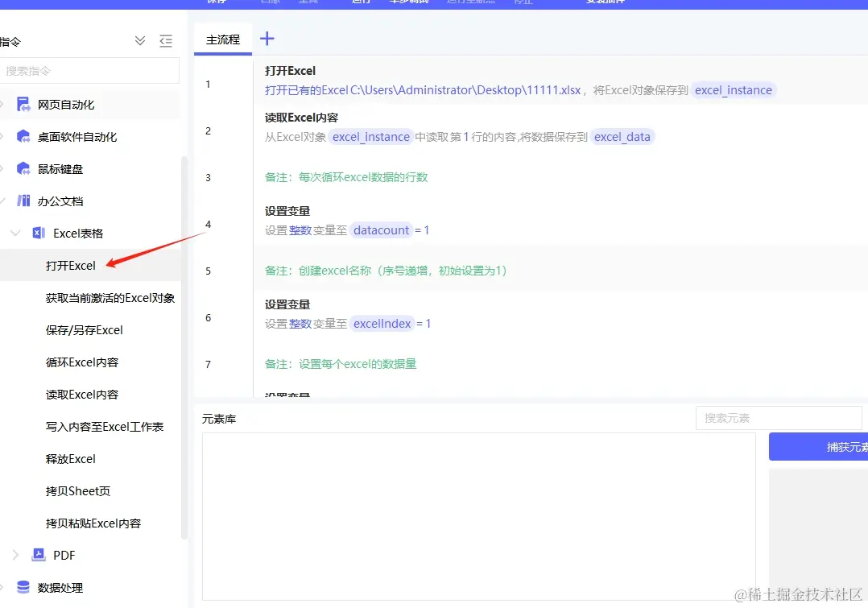This screenshot has width=868, height=608.
Task: Click the 数据处理 database icon
Action: pyautogui.click(x=23, y=587)
